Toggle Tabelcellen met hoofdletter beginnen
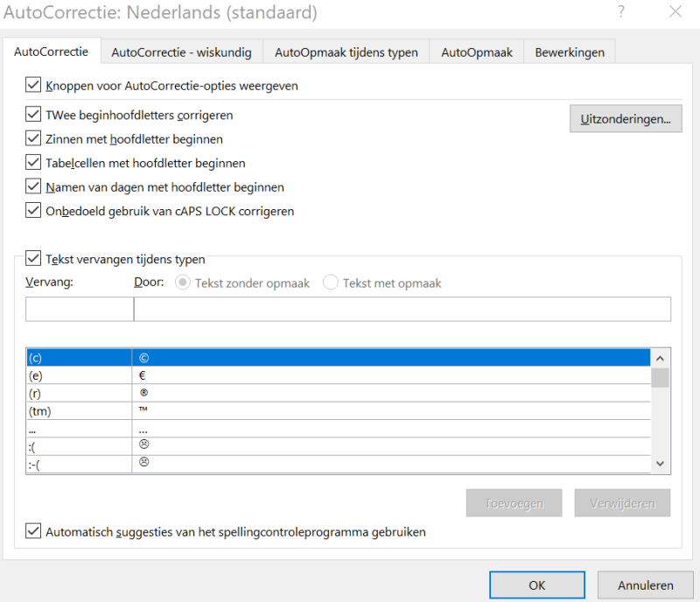This screenshot has width=700, height=602. pyautogui.click(x=34, y=163)
